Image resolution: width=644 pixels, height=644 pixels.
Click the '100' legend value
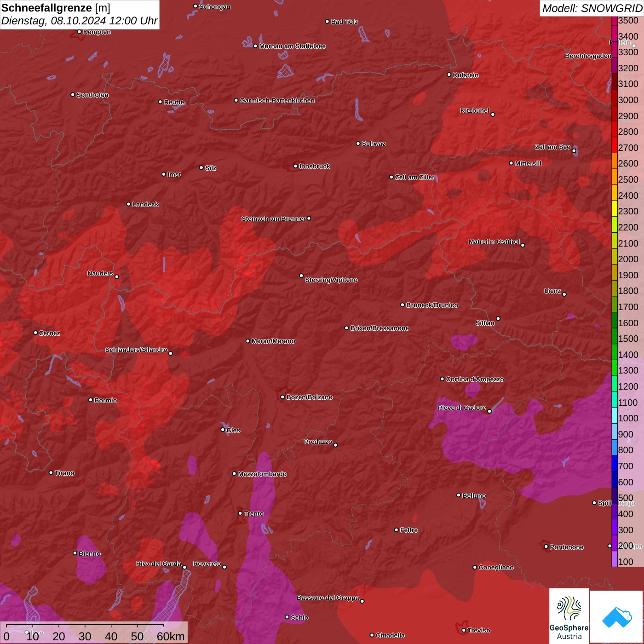click(626, 562)
